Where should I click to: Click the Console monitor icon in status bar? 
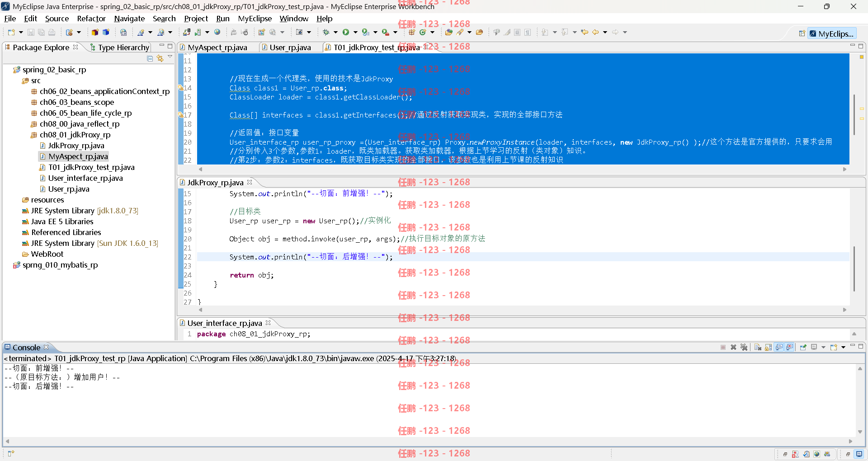pyautogui.click(x=859, y=454)
